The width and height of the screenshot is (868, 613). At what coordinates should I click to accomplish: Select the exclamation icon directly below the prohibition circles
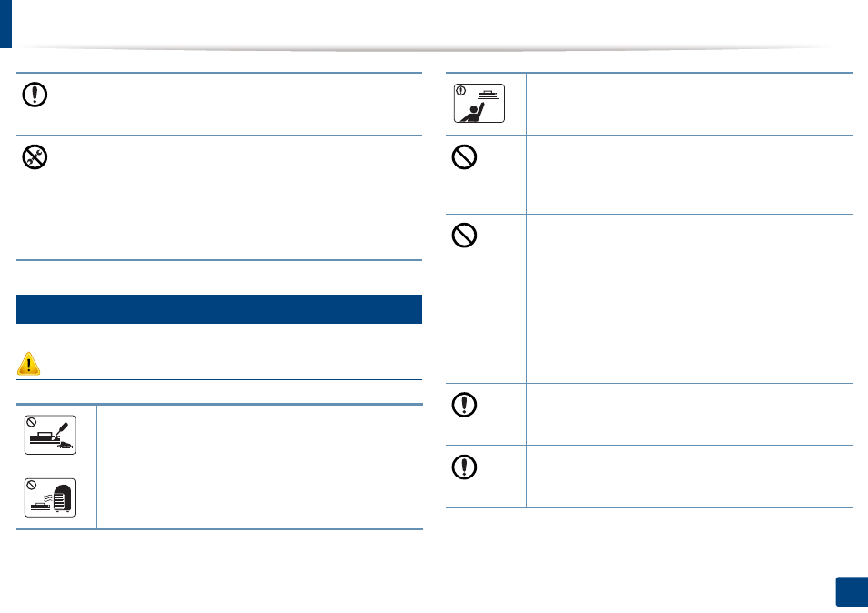(x=464, y=405)
